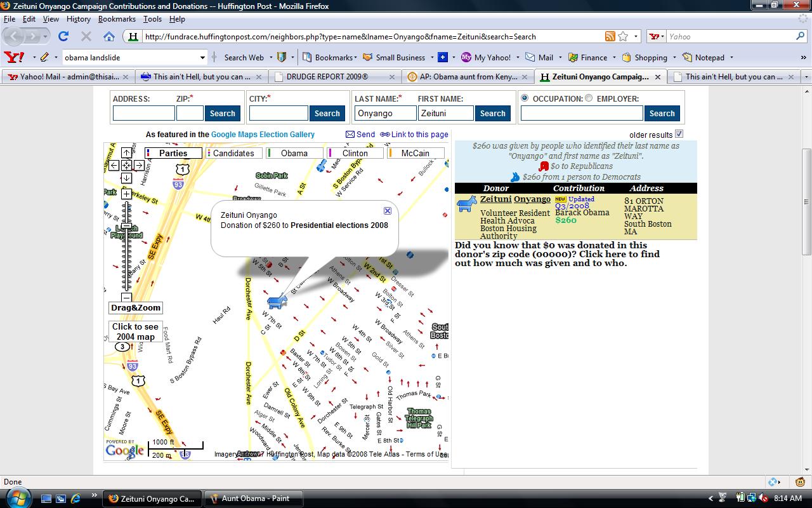Open the Yahoo toolbar search history dropdown
Screen dimensions: 812x508
pyautogui.click(x=203, y=58)
